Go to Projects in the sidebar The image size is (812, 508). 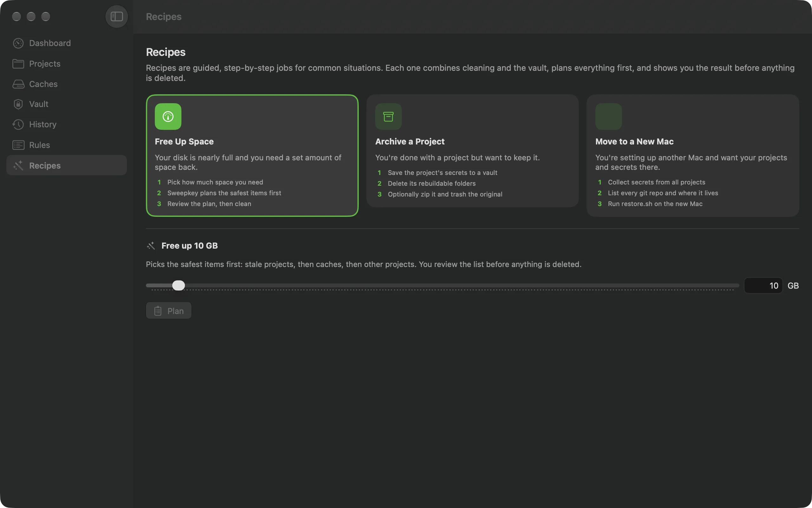pyautogui.click(x=66, y=64)
